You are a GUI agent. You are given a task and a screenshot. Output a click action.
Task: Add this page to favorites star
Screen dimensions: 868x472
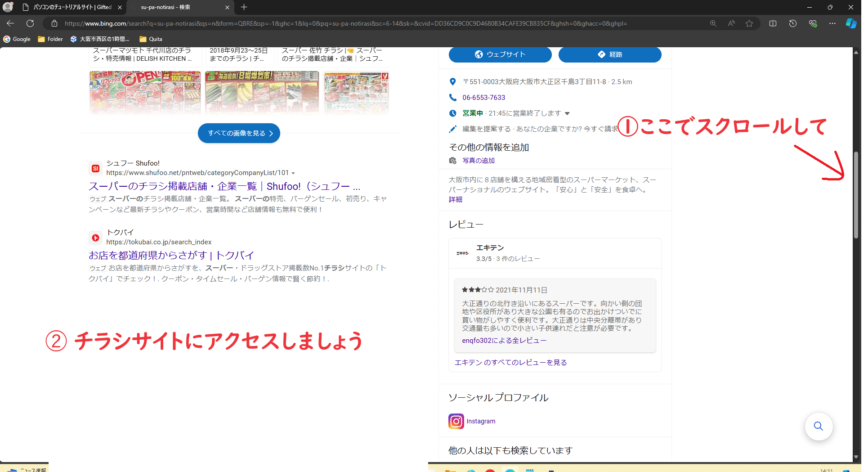pyautogui.click(x=749, y=23)
